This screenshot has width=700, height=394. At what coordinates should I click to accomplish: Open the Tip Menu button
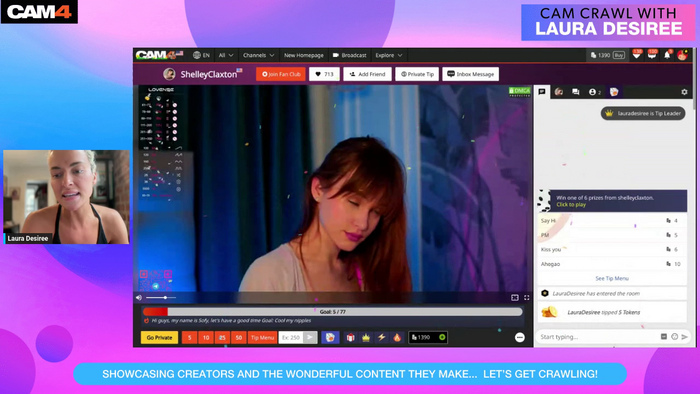262,337
